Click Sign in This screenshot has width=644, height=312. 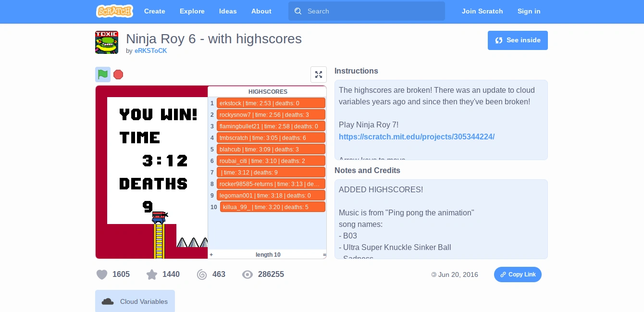coord(529,11)
